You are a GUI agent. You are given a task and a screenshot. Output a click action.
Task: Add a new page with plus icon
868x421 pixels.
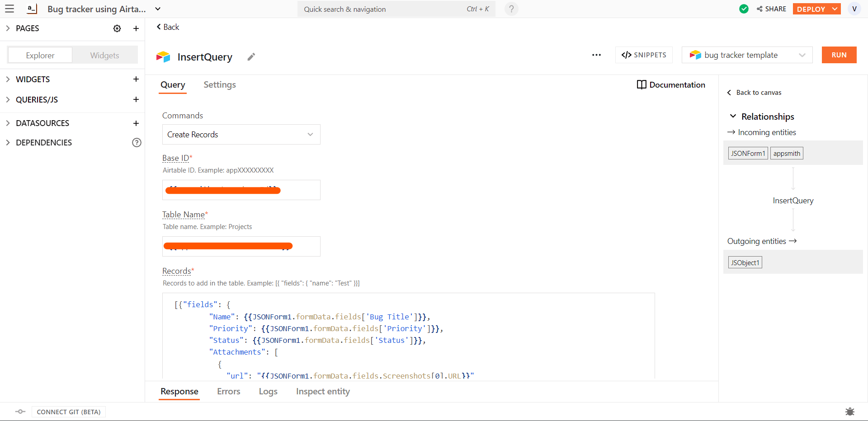pyautogui.click(x=136, y=28)
